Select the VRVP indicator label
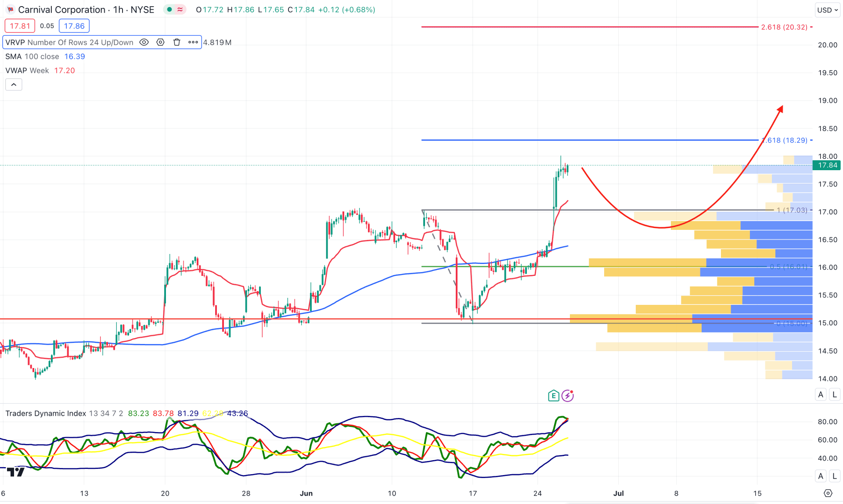Viewport: 843px width, 504px height. pos(69,43)
